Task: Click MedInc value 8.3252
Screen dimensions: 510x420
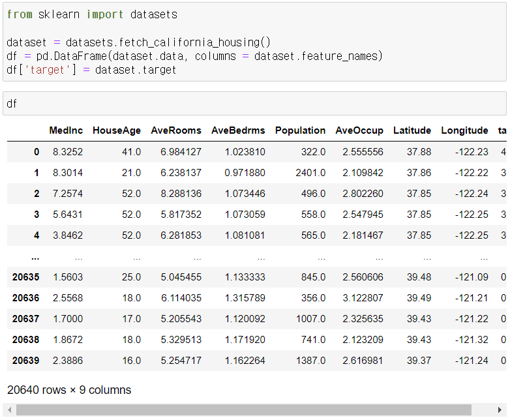Action: click(x=68, y=152)
